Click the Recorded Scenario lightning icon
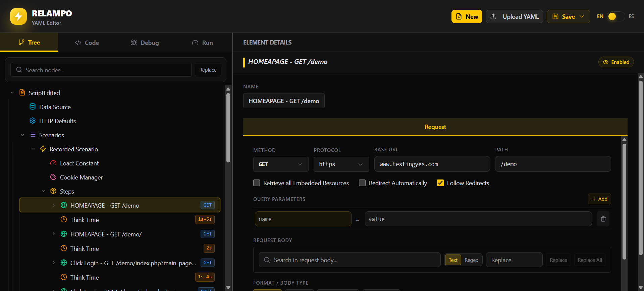644x291 pixels. click(43, 149)
